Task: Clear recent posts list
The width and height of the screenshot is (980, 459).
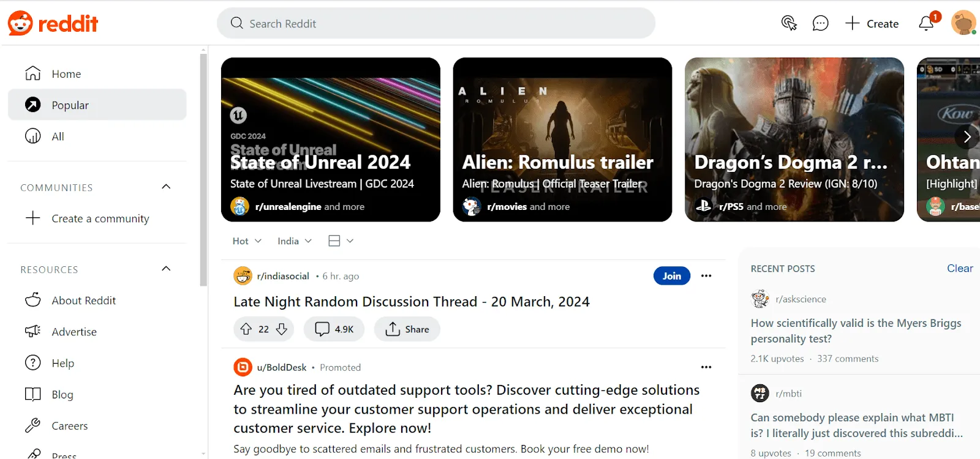Action: [960, 268]
